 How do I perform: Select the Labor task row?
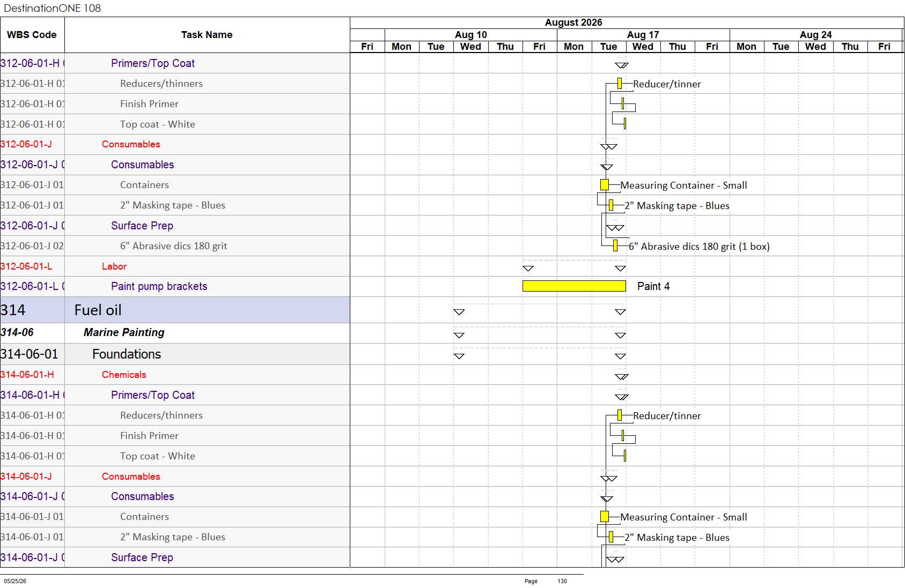[x=175, y=266]
